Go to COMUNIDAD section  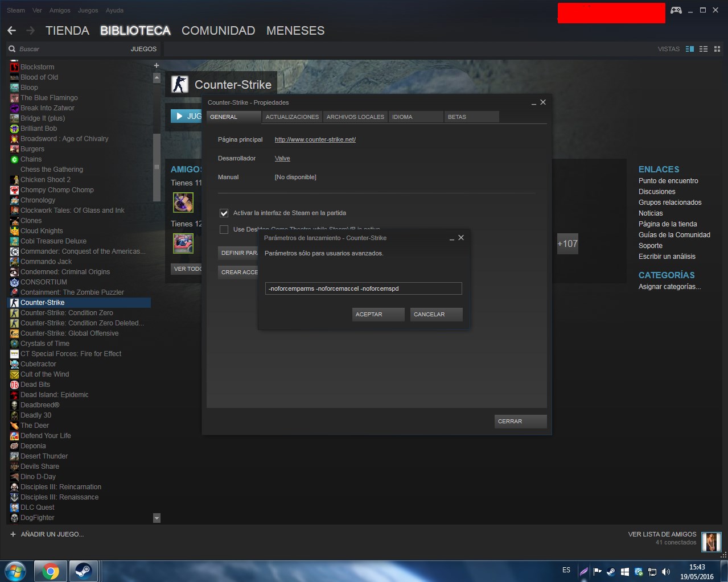218,31
